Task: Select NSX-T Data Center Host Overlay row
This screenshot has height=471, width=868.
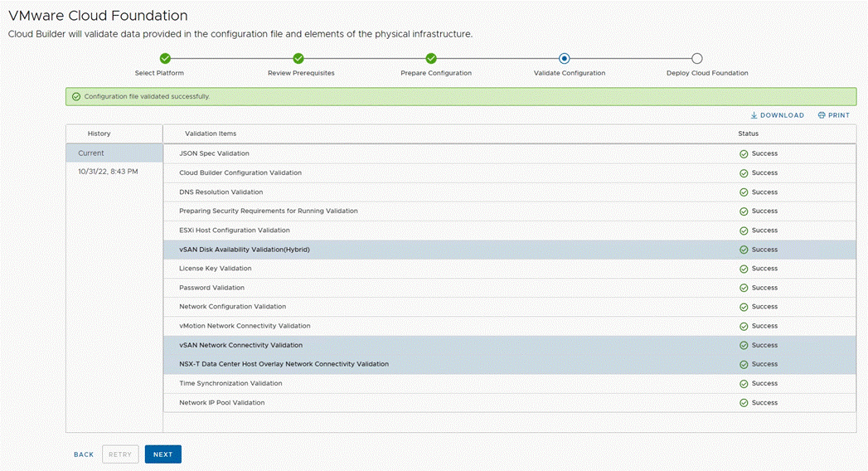Action: point(510,364)
